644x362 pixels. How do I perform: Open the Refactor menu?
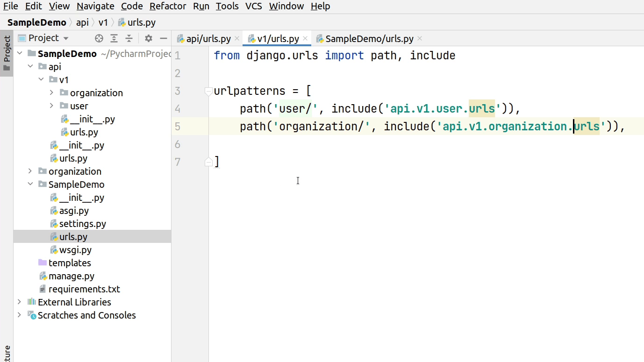[167, 6]
